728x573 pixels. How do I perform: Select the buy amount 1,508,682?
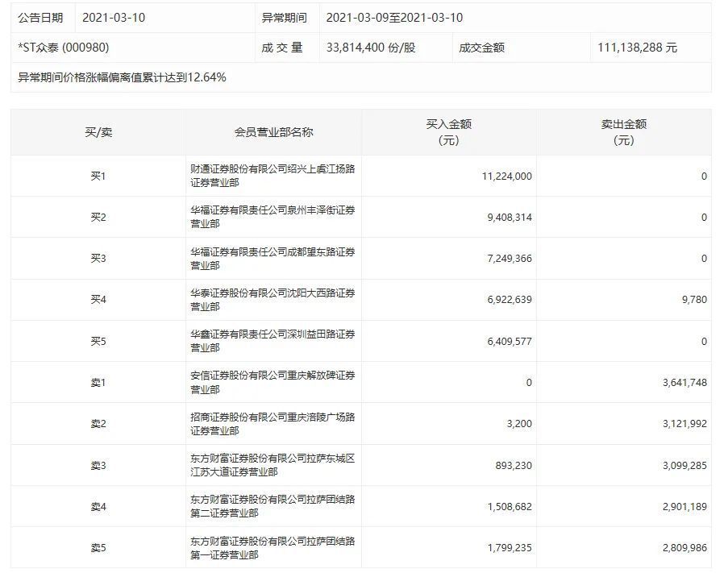[x=510, y=507]
